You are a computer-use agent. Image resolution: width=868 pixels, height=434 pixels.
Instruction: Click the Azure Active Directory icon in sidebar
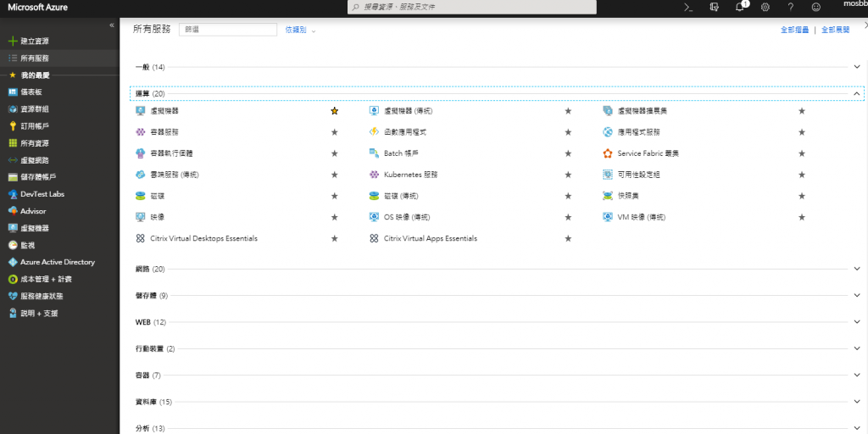pyautogui.click(x=13, y=263)
